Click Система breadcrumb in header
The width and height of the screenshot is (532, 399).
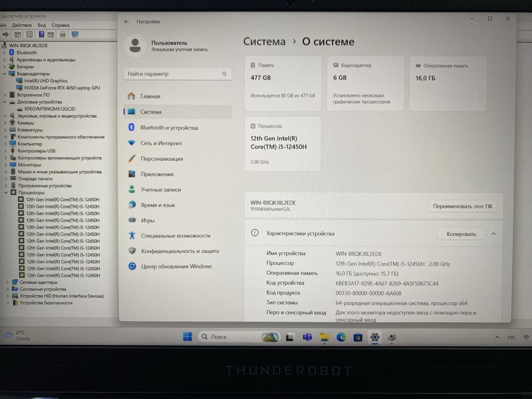point(264,41)
